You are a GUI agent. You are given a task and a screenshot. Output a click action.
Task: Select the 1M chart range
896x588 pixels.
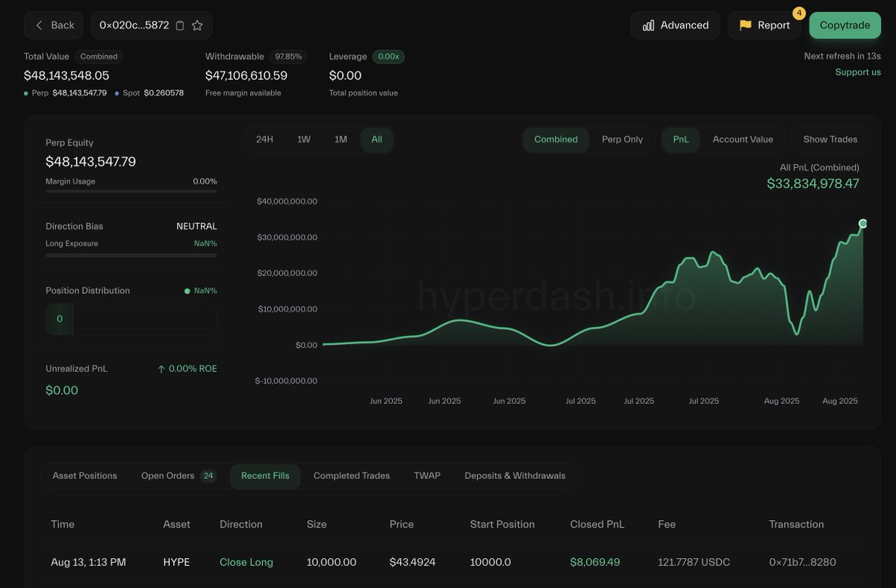340,140
